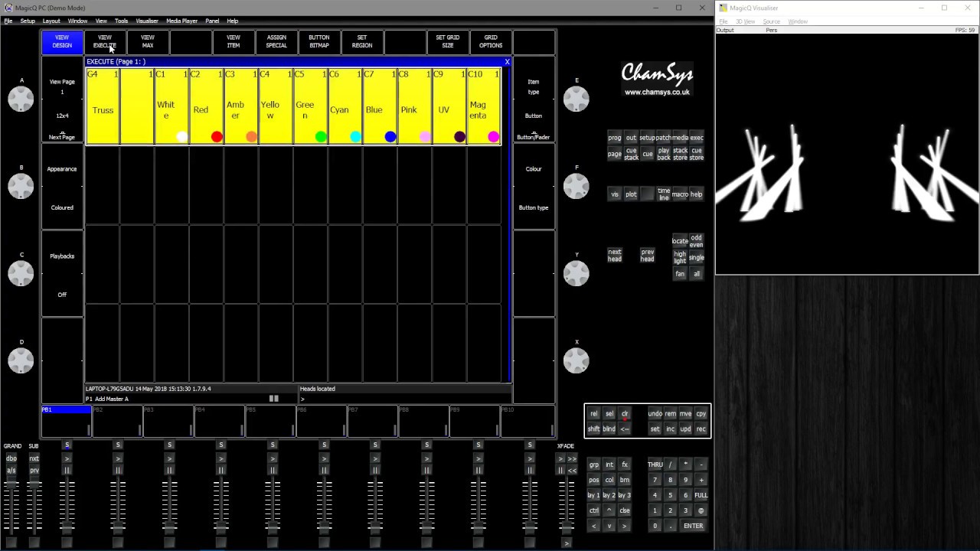
Task: Click the undo key
Action: click(655, 414)
